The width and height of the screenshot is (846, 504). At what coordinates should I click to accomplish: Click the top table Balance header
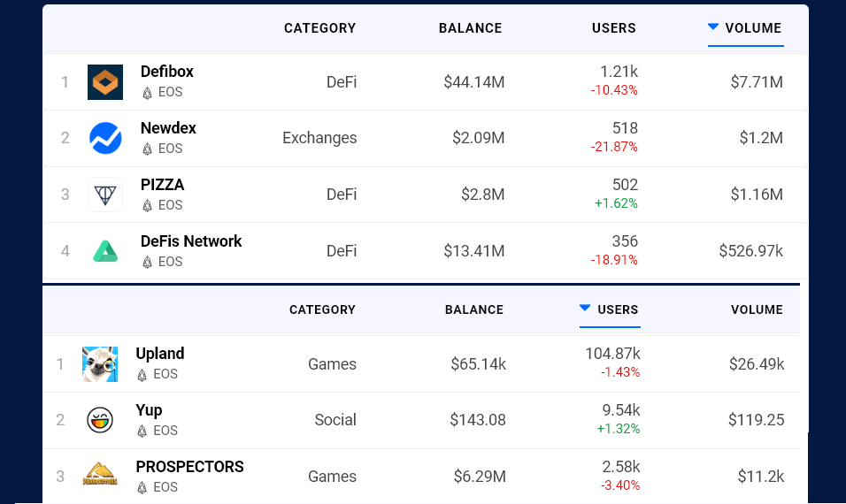[470, 28]
